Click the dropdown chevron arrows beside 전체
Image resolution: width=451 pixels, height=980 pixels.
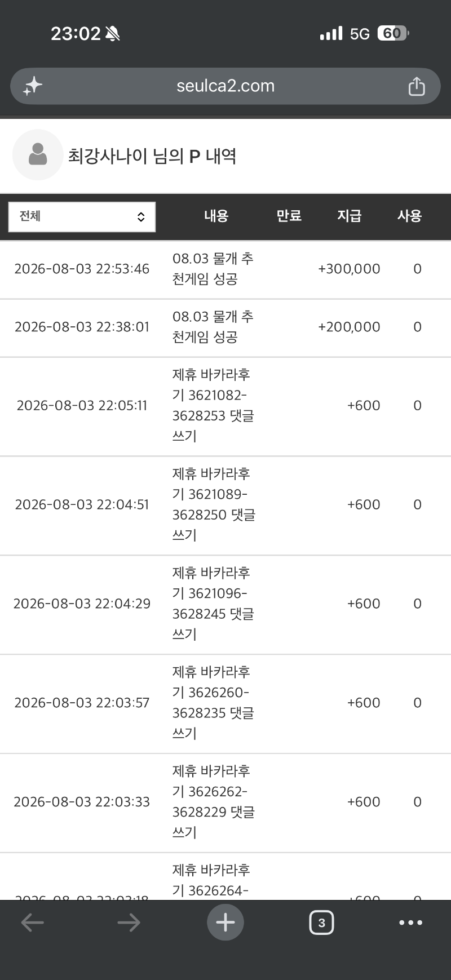pos(141,217)
